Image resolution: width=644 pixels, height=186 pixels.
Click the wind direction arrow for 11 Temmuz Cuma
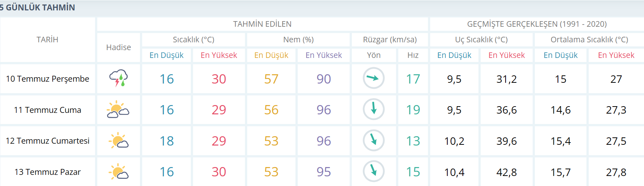pyautogui.click(x=373, y=109)
